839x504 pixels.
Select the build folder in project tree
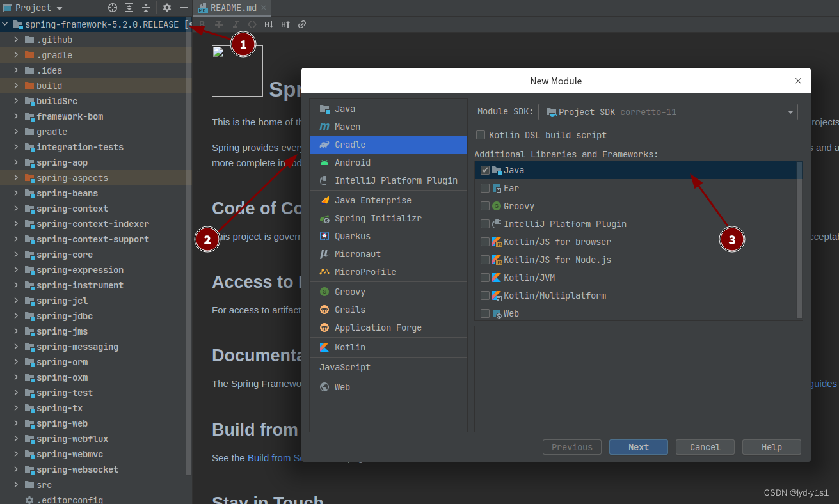pos(93,86)
